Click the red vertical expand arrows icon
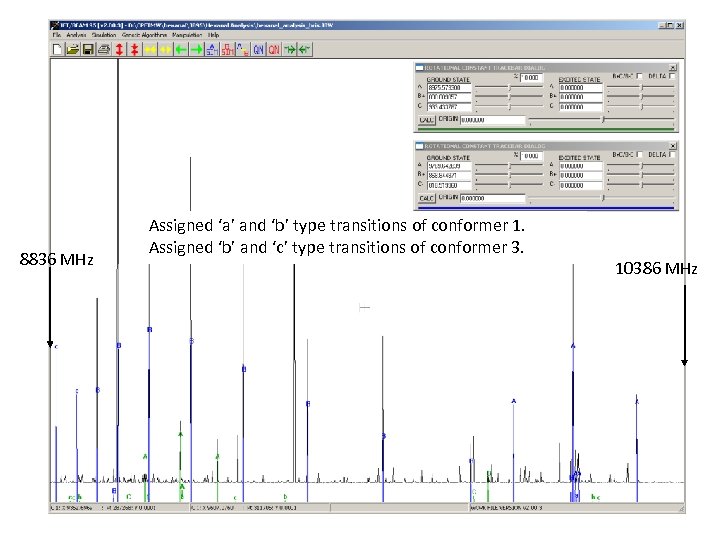The width and height of the screenshot is (720, 540). pyautogui.click(x=119, y=50)
